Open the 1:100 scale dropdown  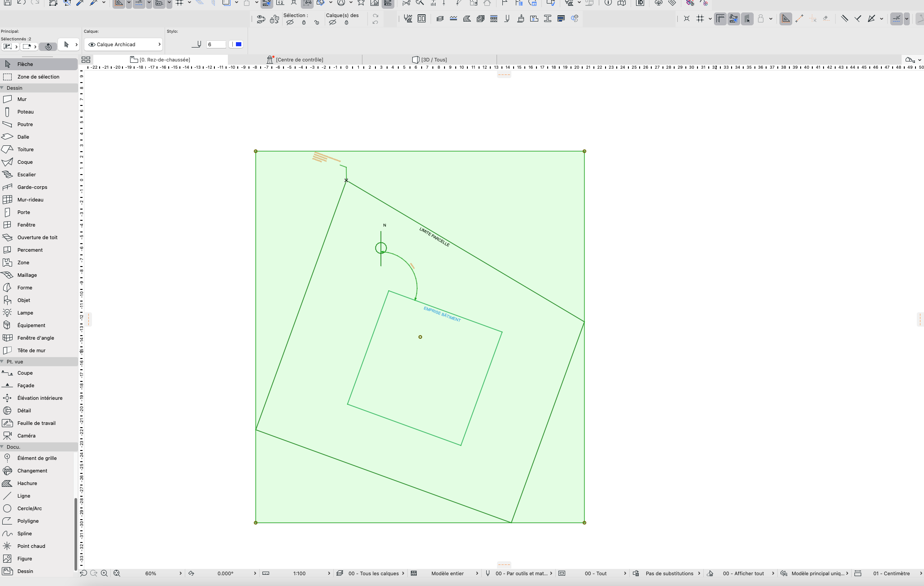299,573
